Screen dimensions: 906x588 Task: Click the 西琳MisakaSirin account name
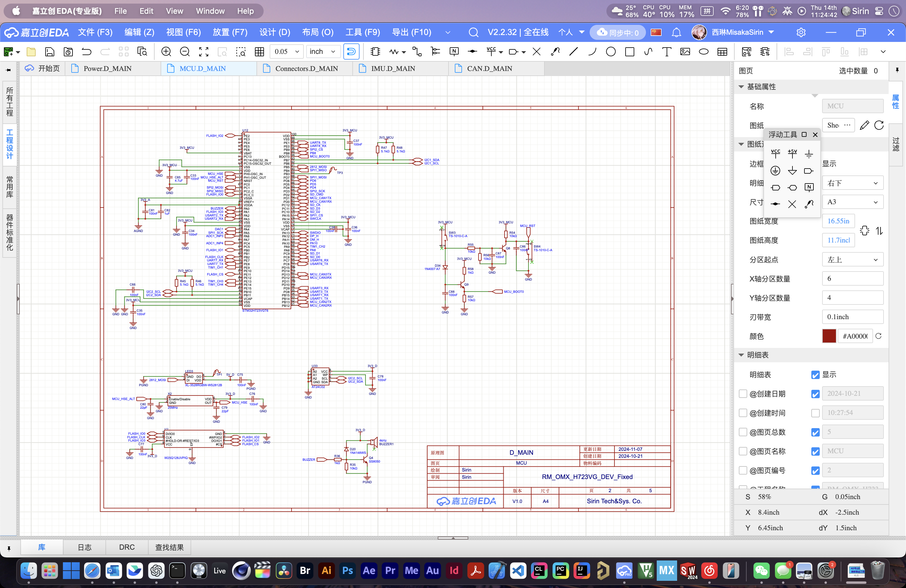pos(737,32)
